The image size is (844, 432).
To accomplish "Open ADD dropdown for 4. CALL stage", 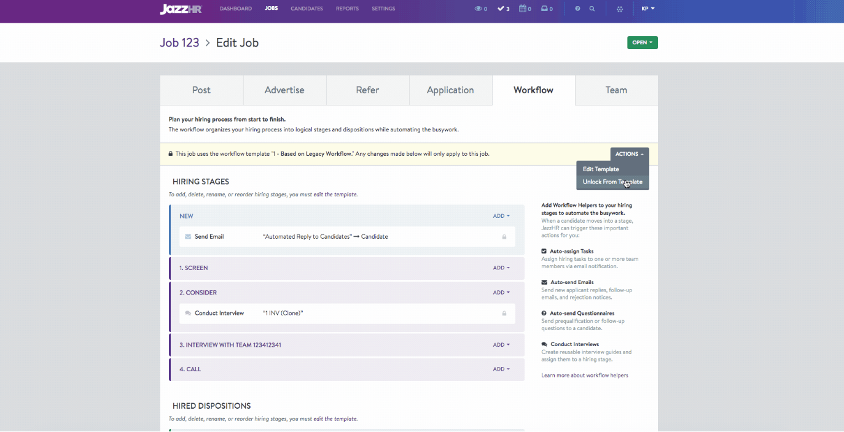I will (x=501, y=369).
